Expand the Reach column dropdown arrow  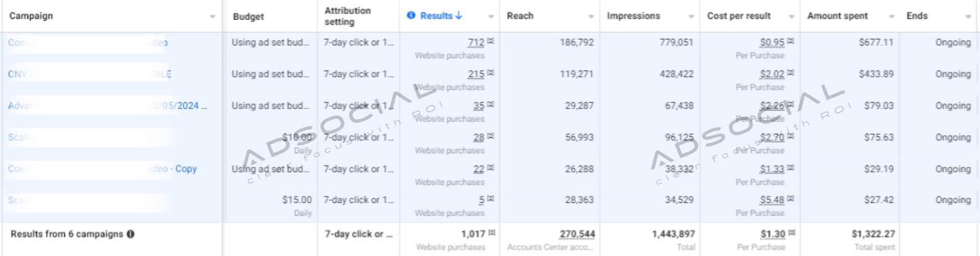(591, 17)
